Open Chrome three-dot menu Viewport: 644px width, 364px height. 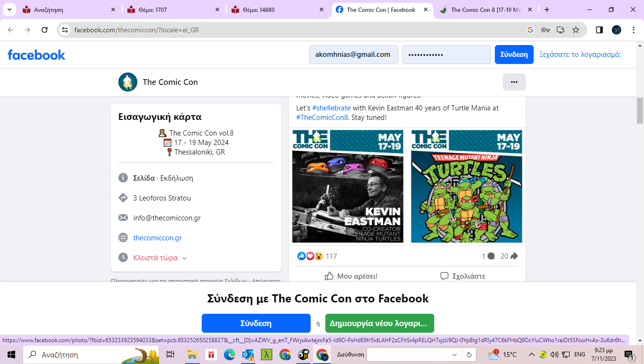tap(634, 30)
